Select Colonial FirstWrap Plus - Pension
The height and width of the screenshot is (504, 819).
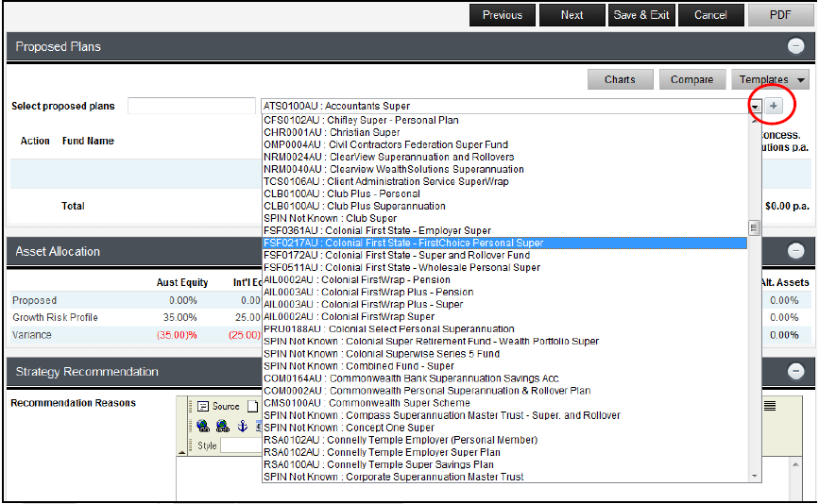504,293
